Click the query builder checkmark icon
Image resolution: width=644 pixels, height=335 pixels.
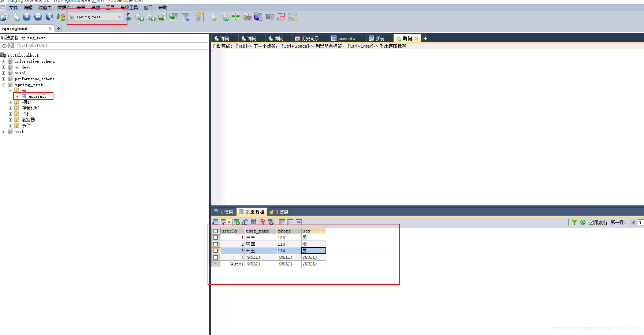point(214,17)
